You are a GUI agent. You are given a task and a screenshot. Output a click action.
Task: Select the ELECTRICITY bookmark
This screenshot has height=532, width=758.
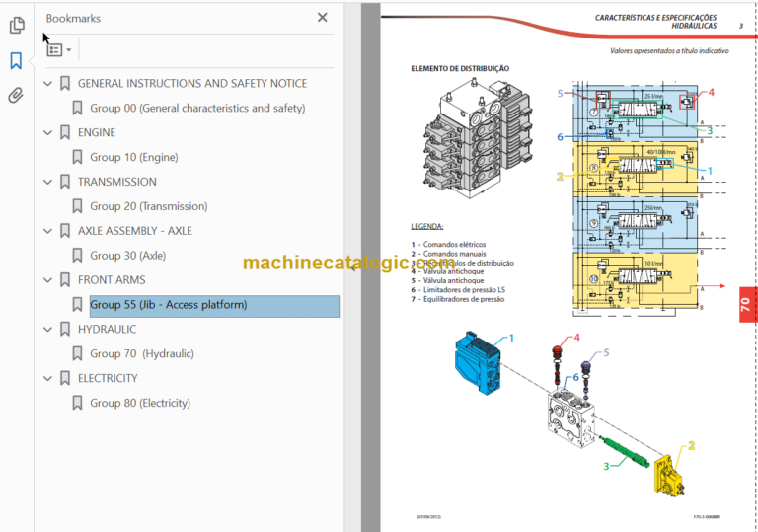(x=108, y=378)
